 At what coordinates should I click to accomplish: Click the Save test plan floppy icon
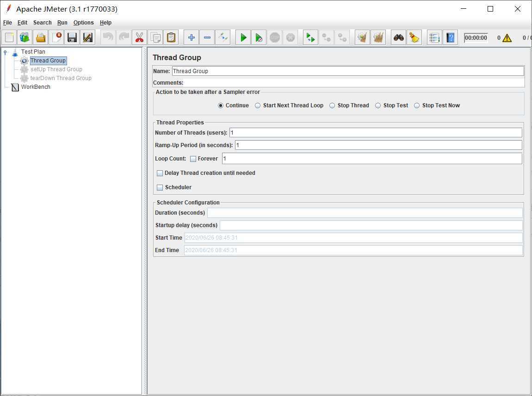point(72,37)
